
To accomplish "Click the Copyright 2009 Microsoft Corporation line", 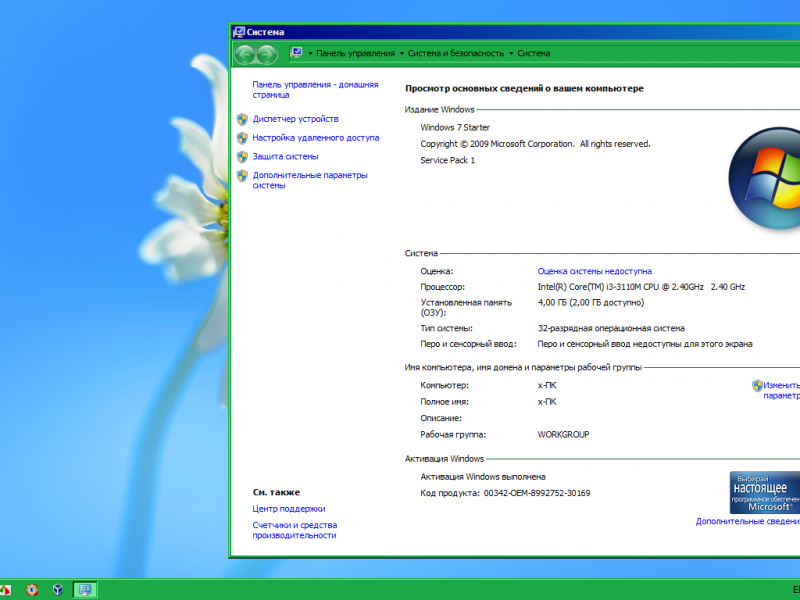I will [535, 144].
